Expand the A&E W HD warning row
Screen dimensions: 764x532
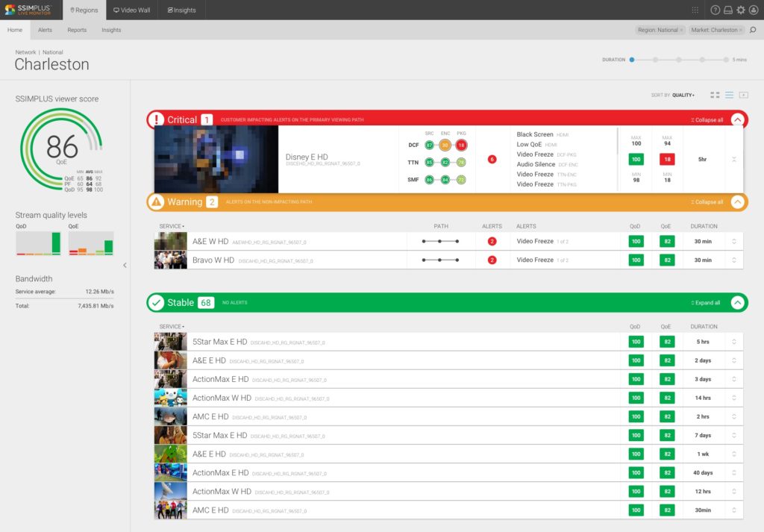[x=734, y=241]
